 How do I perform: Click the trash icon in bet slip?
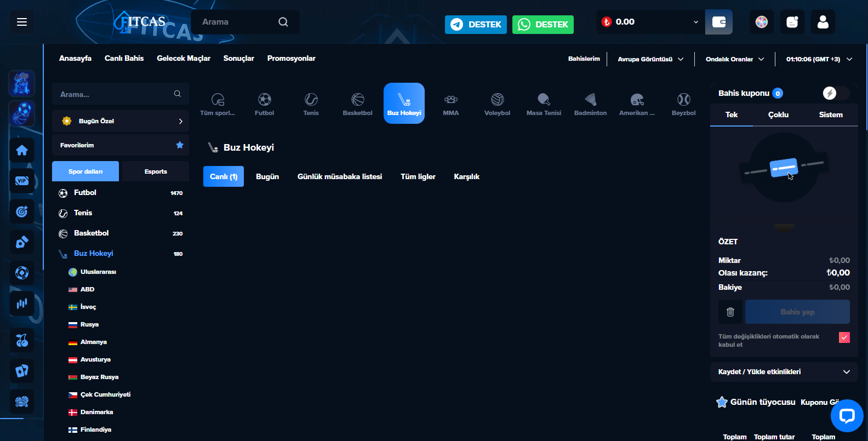tap(730, 312)
